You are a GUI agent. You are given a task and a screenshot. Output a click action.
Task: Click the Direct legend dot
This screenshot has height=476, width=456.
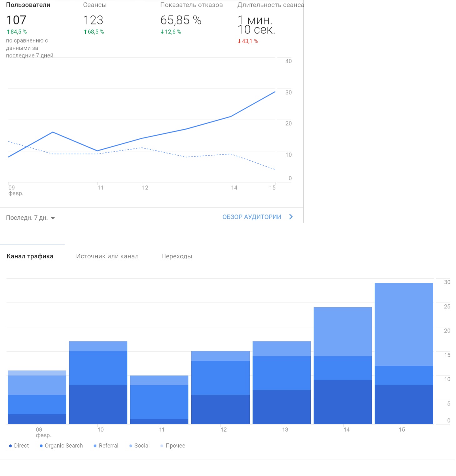click(x=10, y=446)
